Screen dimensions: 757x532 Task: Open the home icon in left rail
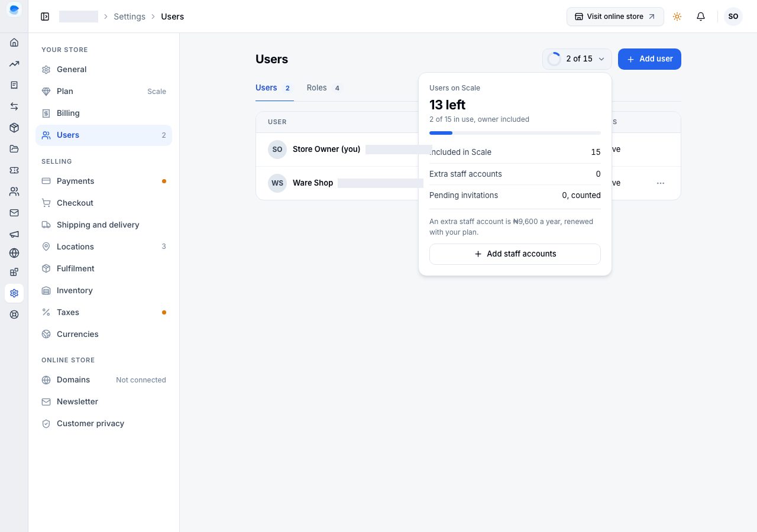pos(14,43)
